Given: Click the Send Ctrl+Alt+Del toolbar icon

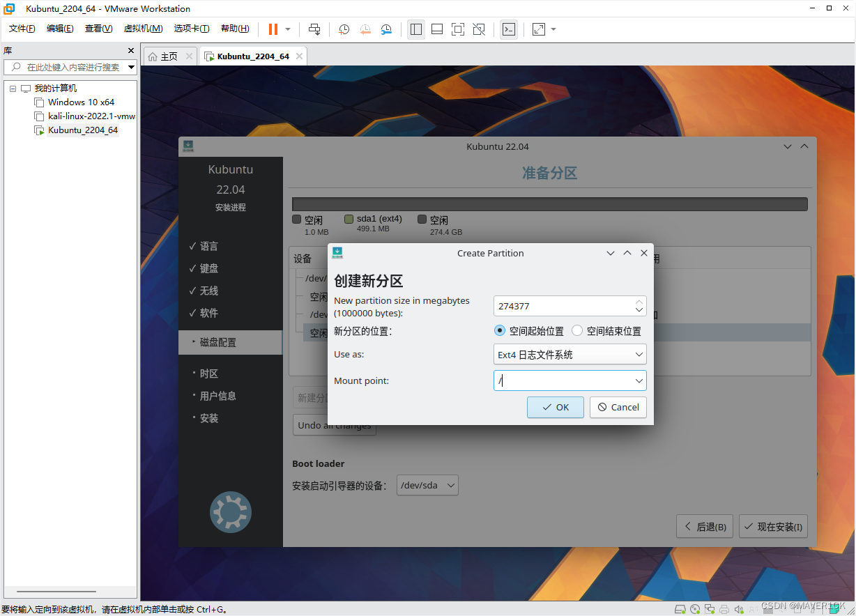Looking at the screenshot, I should (x=314, y=29).
